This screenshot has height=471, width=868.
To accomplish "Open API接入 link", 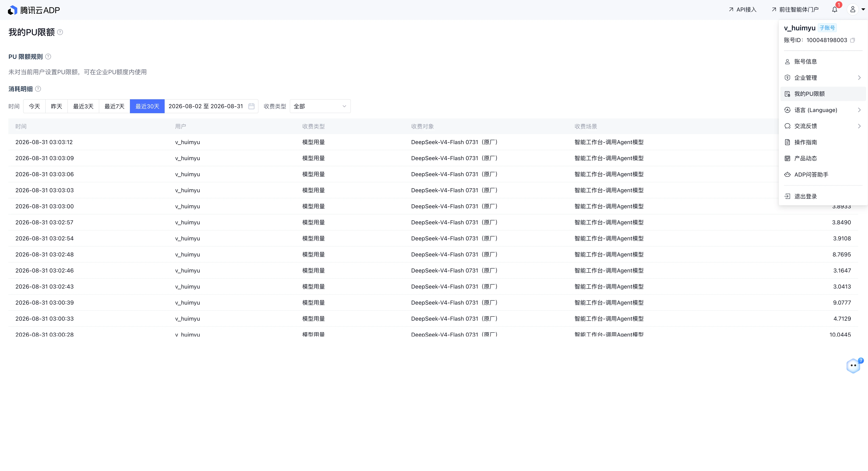I will [742, 9].
